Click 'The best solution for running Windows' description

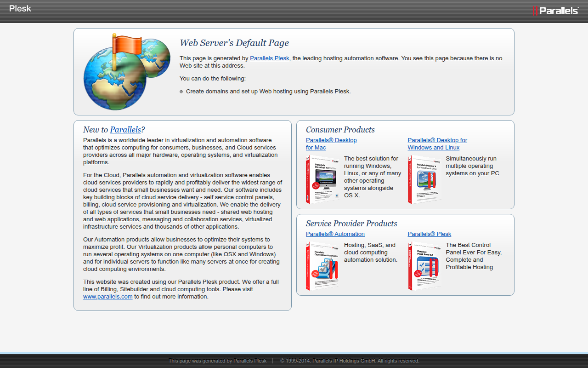tap(373, 177)
